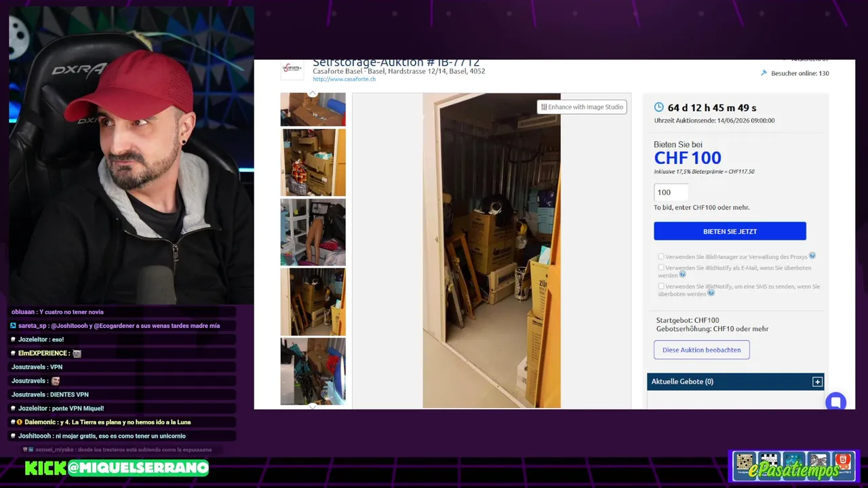Image resolution: width=868 pixels, height=488 pixels.
Task: Click the orange badge next to Daemonic
Action: pyautogui.click(x=19, y=422)
